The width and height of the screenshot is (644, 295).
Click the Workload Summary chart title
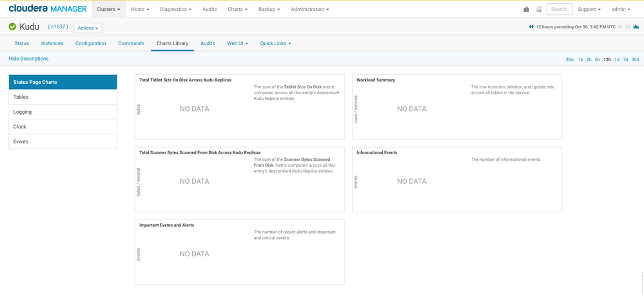point(376,80)
